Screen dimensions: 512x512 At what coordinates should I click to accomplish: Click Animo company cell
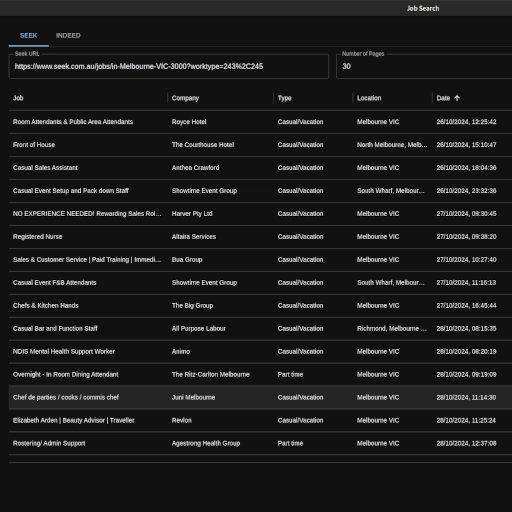181,352
